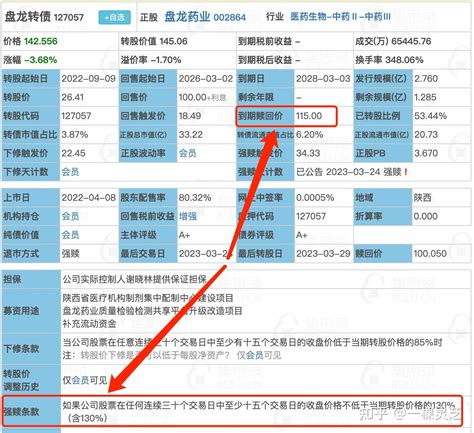
Task: Select the 上市日 value 2022-04-08
Action: tap(88, 198)
